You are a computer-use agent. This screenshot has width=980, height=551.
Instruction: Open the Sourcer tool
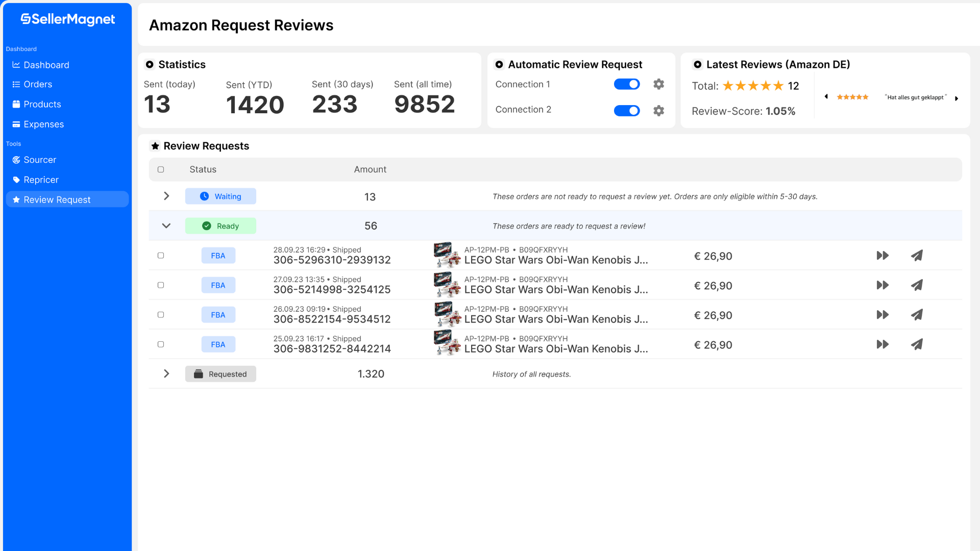click(40, 160)
